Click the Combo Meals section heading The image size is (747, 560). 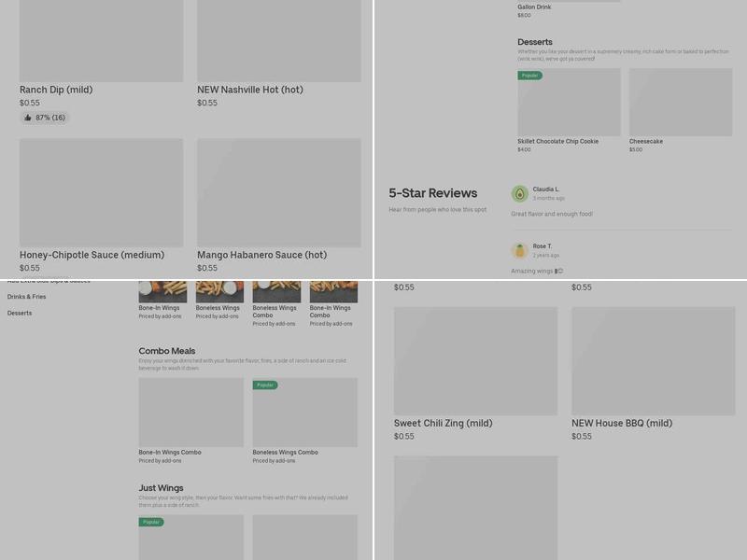pyautogui.click(x=167, y=351)
